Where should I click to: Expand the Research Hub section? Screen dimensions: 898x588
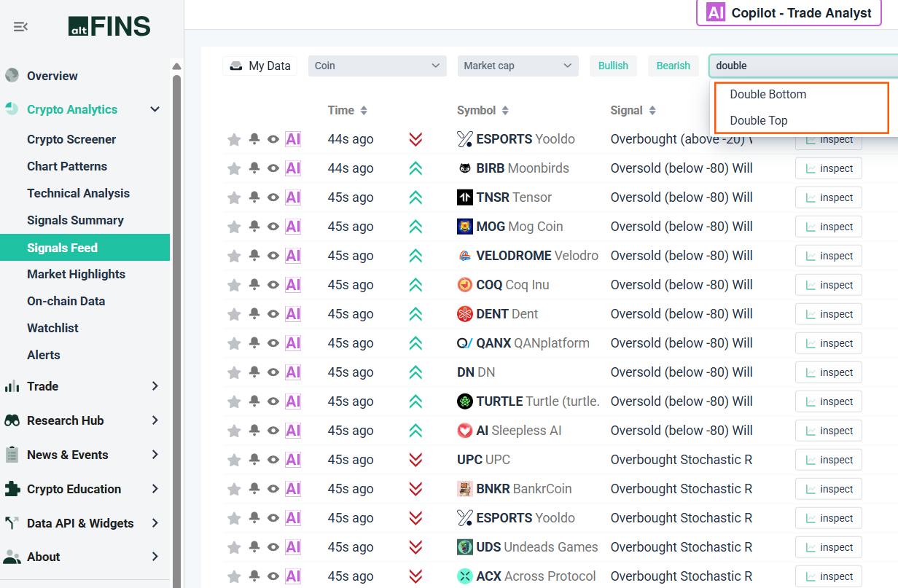point(155,420)
